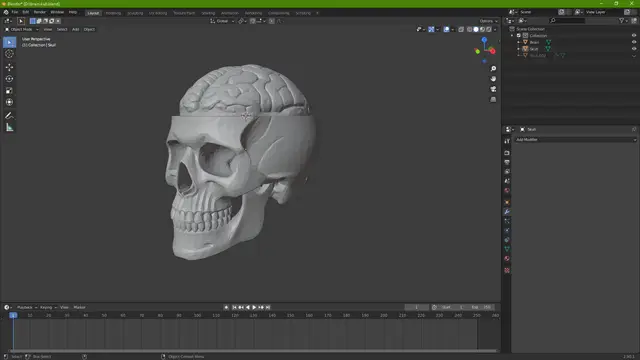Open the Output properties tab
The width and height of the screenshot is (640, 360).
507,162
